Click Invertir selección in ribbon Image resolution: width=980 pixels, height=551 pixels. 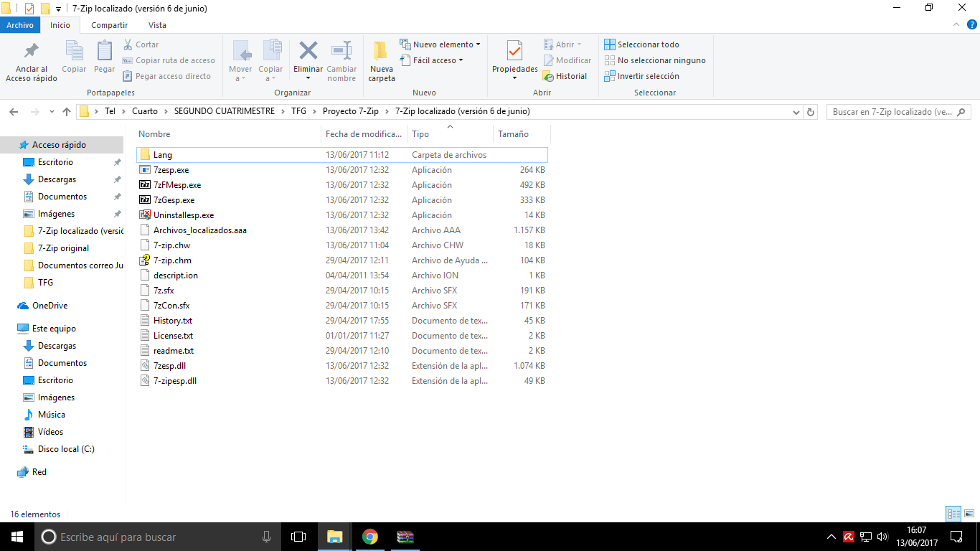(642, 76)
